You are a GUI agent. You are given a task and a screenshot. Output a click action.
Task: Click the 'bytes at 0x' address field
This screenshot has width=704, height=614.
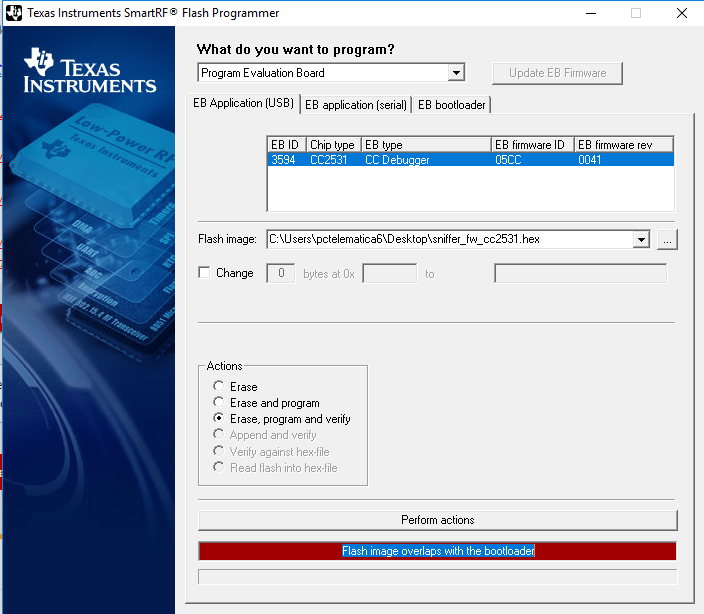[x=390, y=273]
